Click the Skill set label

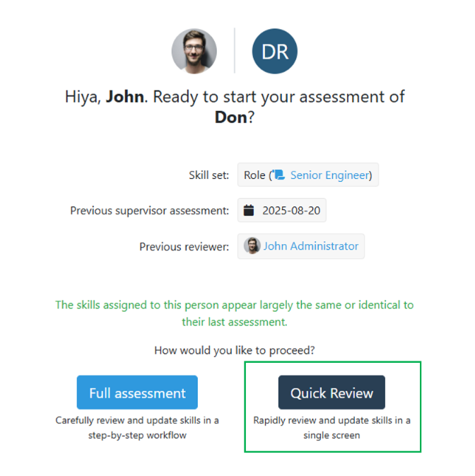[x=209, y=175]
